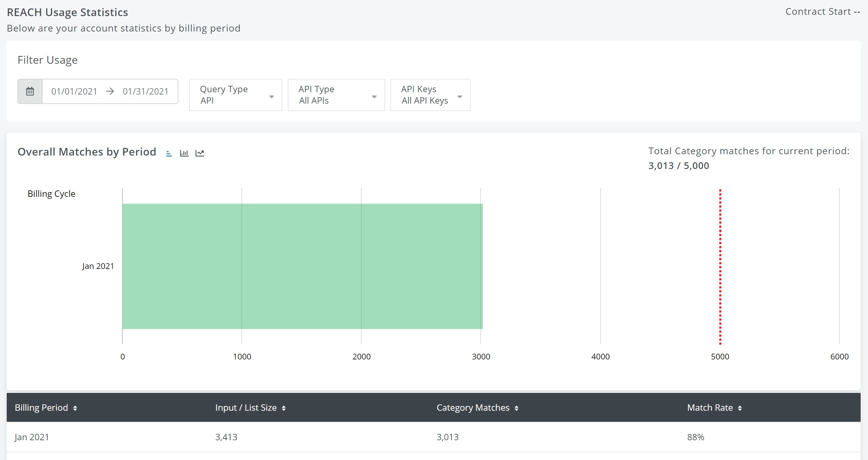The height and width of the screenshot is (460, 868).
Task: Switch to line chart view
Action: pyautogui.click(x=200, y=153)
